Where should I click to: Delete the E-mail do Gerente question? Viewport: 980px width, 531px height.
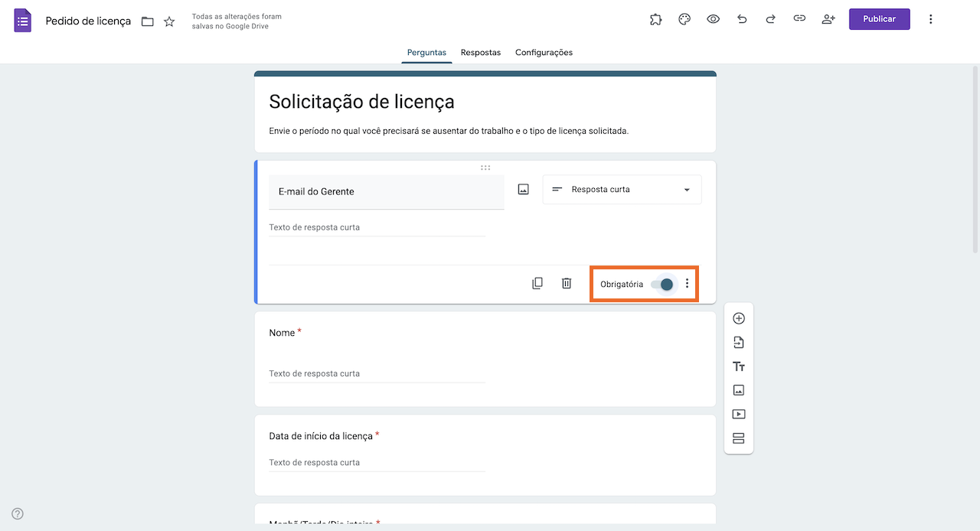pos(567,283)
